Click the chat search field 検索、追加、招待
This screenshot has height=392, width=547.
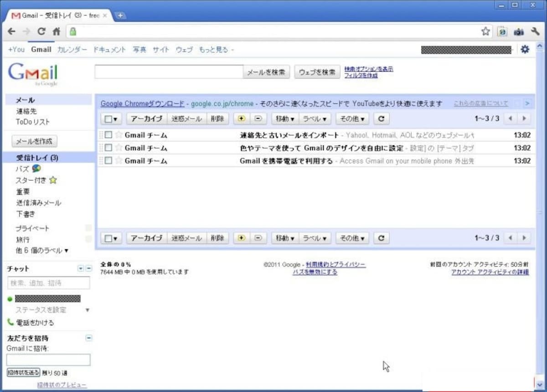49,283
